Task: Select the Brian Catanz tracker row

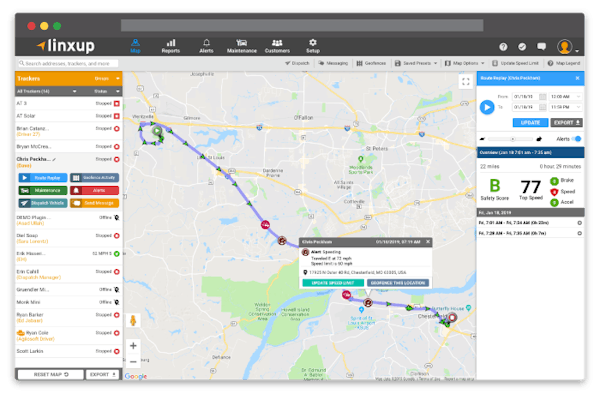Action: pos(68,131)
